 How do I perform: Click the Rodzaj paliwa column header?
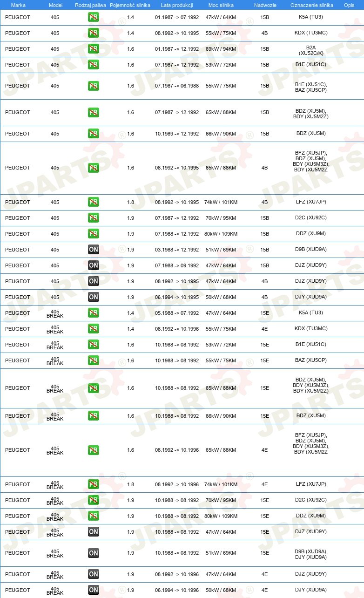(90, 5)
